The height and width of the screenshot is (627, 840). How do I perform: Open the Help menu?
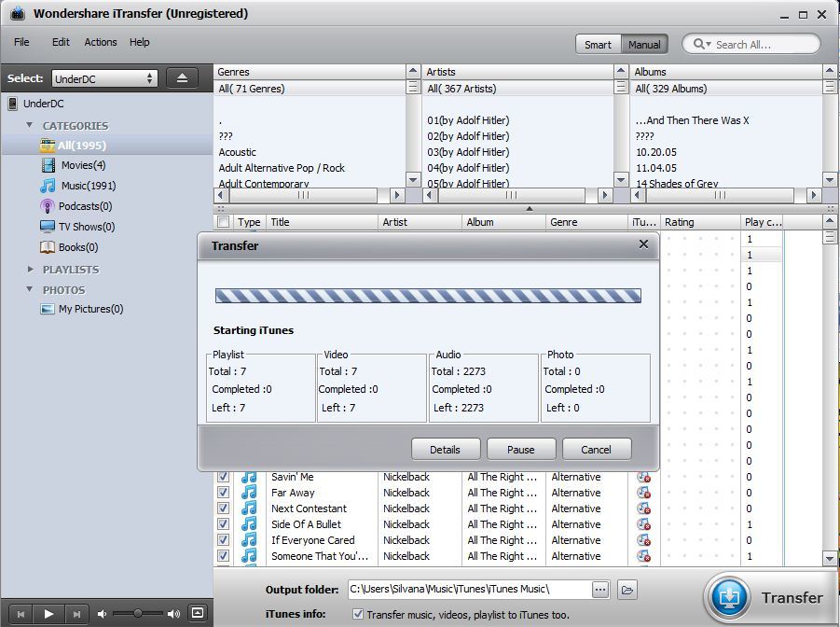pyautogui.click(x=139, y=42)
